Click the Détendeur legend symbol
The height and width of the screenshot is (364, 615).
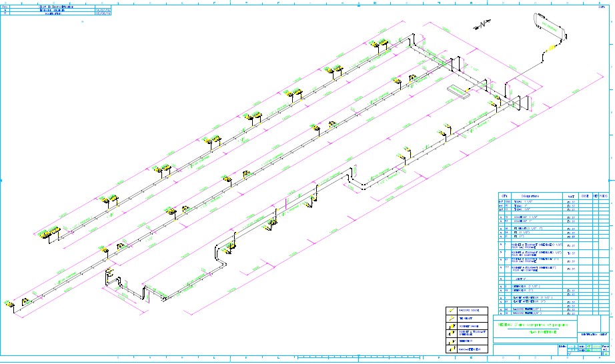pyautogui.click(x=451, y=341)
